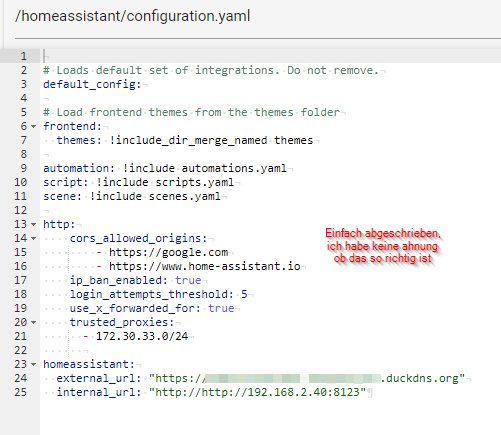Collapse the http section fold arrow
This screenshot has width=501, height=435.
pos(33,224)
